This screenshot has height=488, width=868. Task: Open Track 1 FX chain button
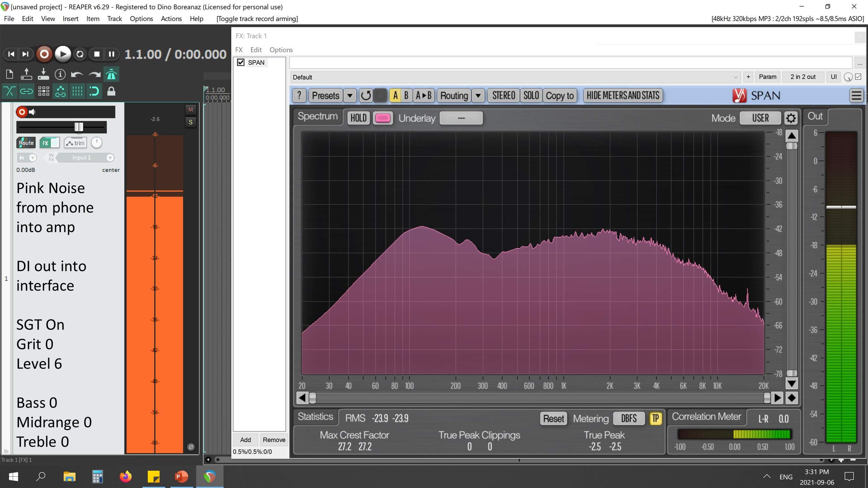(x=45, y=143)
